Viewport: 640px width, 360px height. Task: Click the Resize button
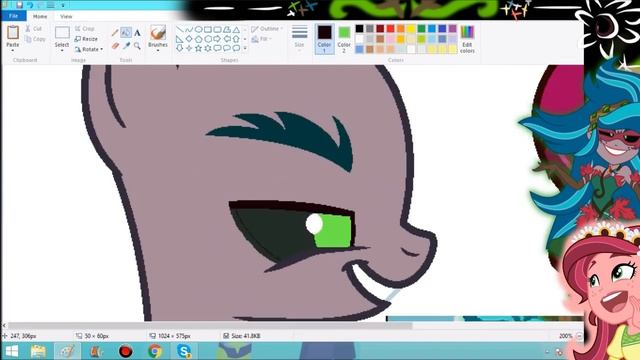pyautogui.click(x=86, y=39)
